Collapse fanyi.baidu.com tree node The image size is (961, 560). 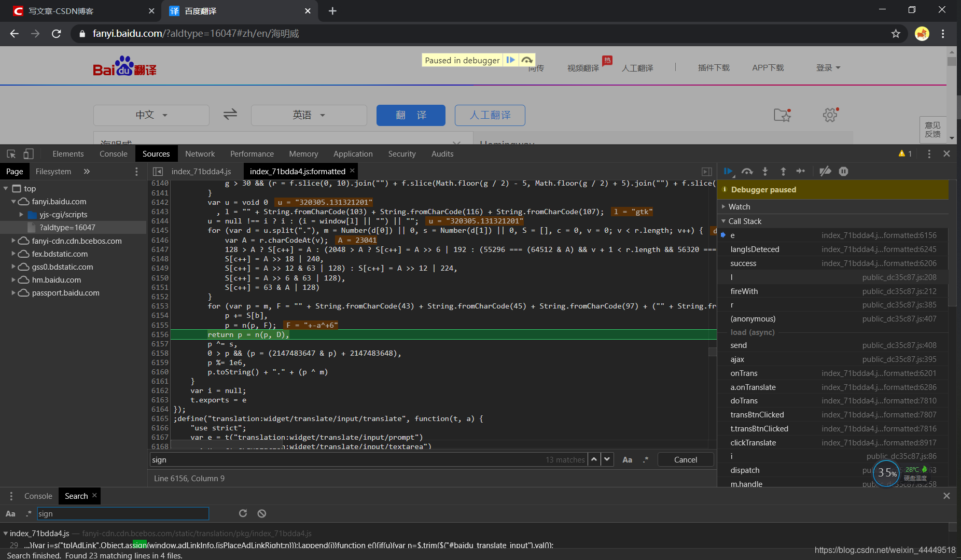pos(13,202)
